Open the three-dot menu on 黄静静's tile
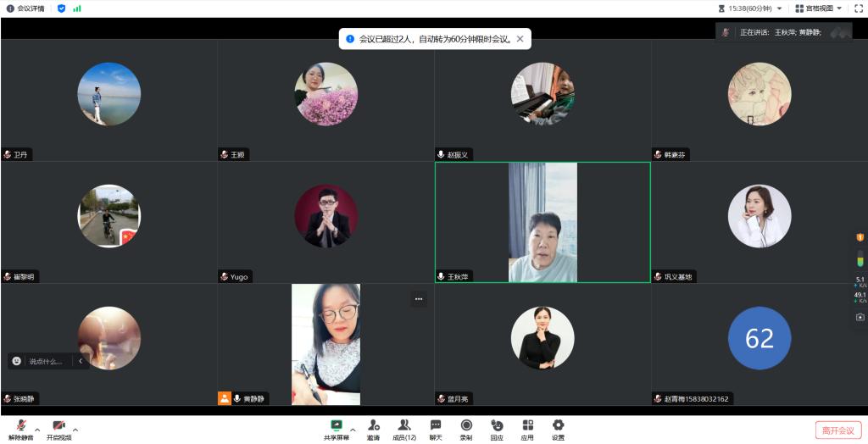868x444 pixels. pos(418,299)
